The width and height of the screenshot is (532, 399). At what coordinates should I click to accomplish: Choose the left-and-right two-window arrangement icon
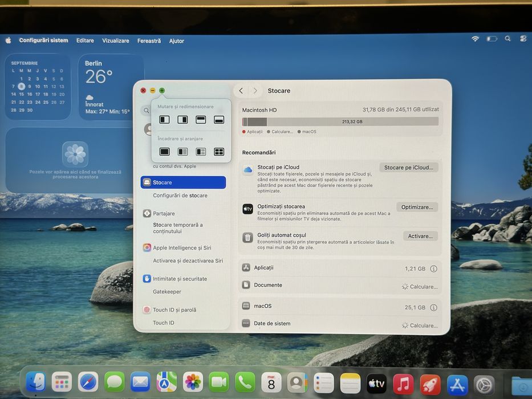click(x=182, y=151)
